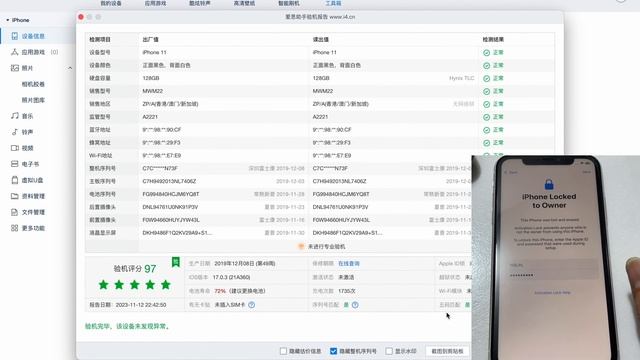Switch to 酷炫铃声 top tab
Viewport: 640px width, 360px height.
pos(200,3)
